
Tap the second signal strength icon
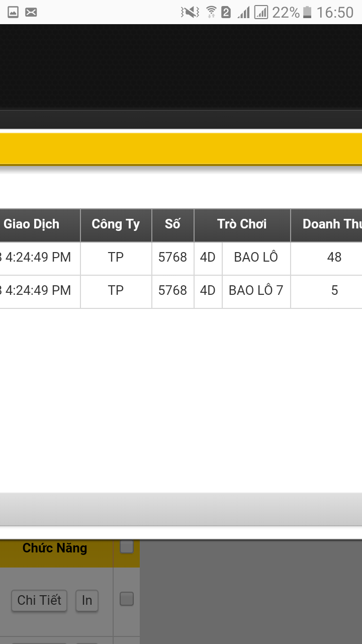(x=261, y=12)
